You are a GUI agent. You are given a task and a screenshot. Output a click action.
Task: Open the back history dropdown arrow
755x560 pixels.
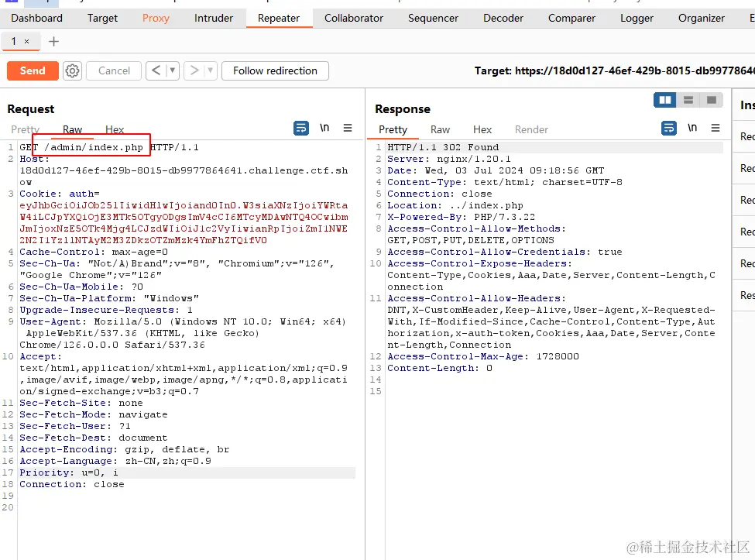click(173, 70)
